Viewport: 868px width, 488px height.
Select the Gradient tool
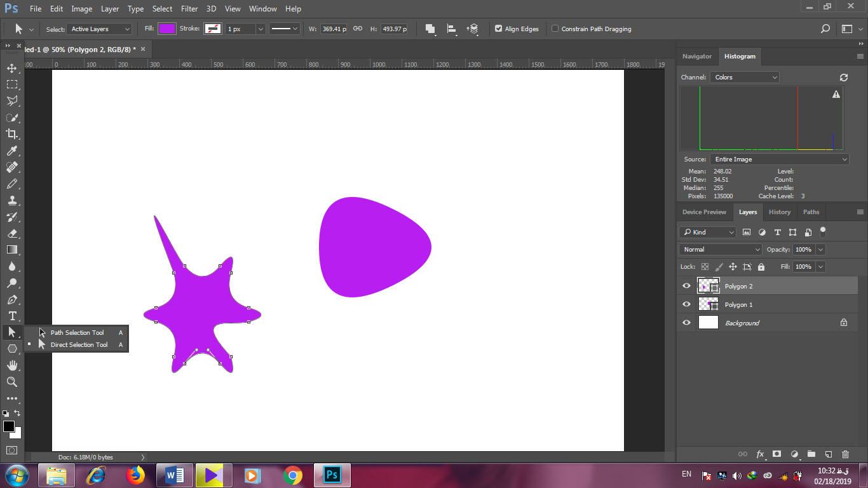[x=12, y=250]
